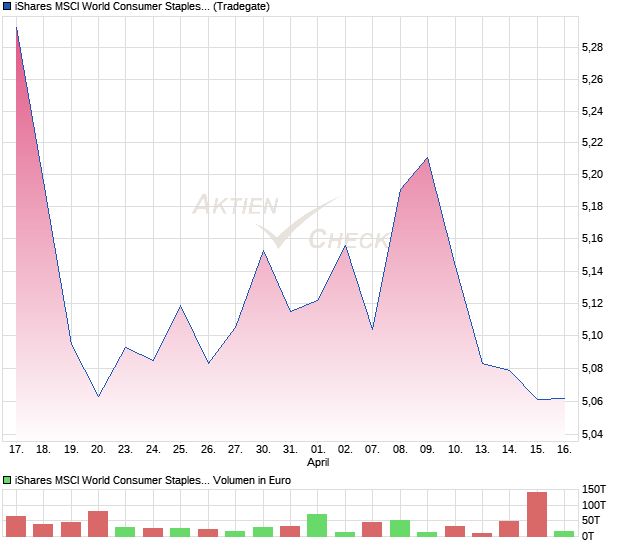Click the 150T volume axis label
This screenshot has width=620, height=546.
pos(594,489)
